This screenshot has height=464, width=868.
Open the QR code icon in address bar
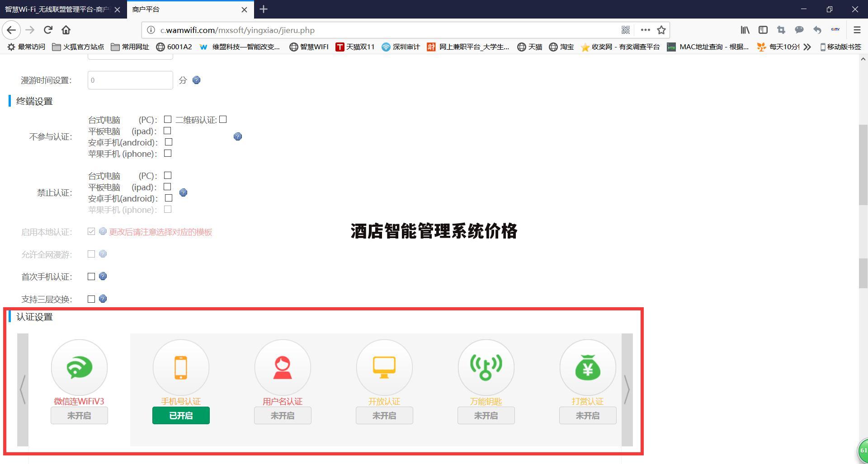coord(626,30)
